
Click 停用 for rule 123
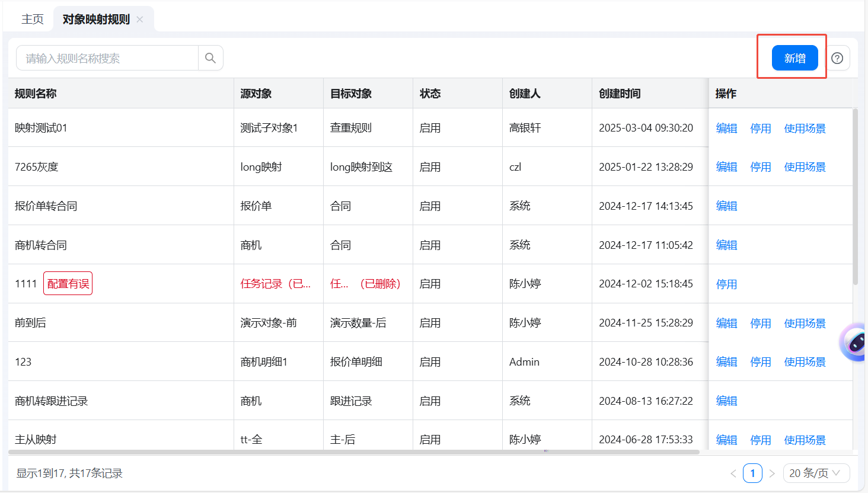pos(761,362)
